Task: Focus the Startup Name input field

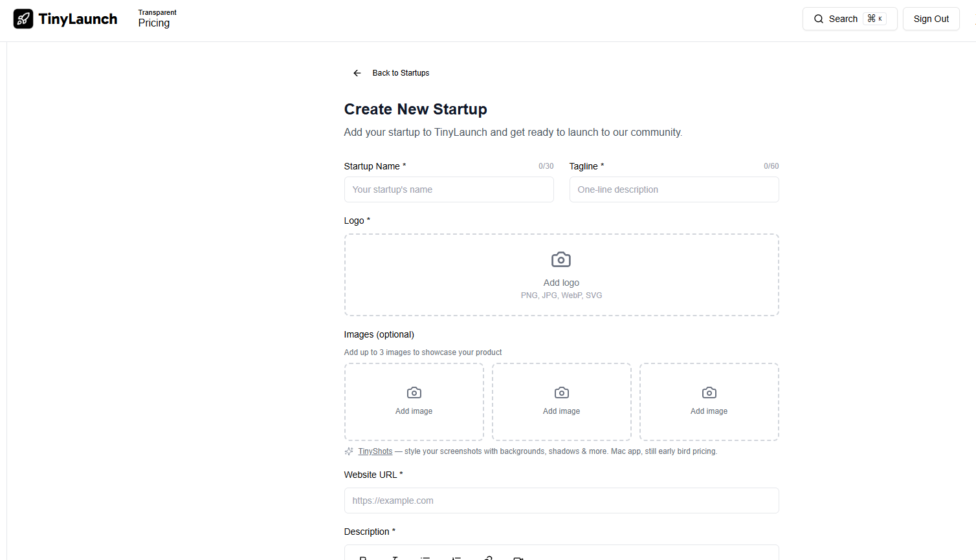Action: [449, 189]
